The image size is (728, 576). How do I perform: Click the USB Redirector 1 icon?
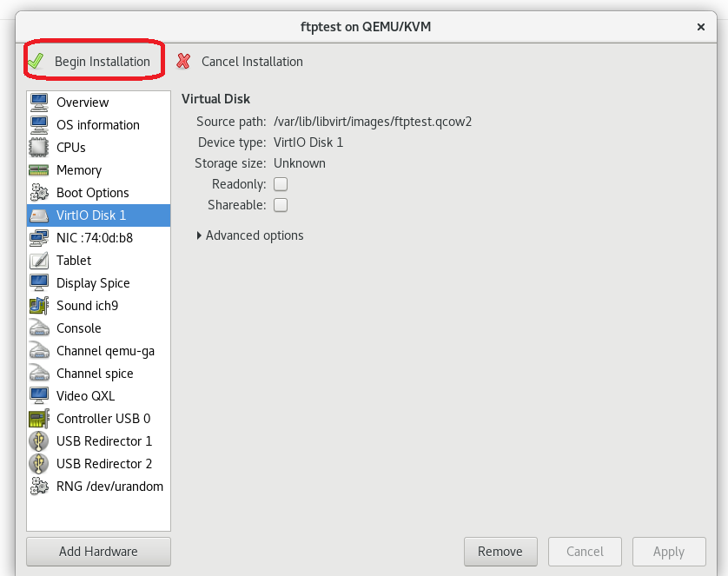[39, 441]
